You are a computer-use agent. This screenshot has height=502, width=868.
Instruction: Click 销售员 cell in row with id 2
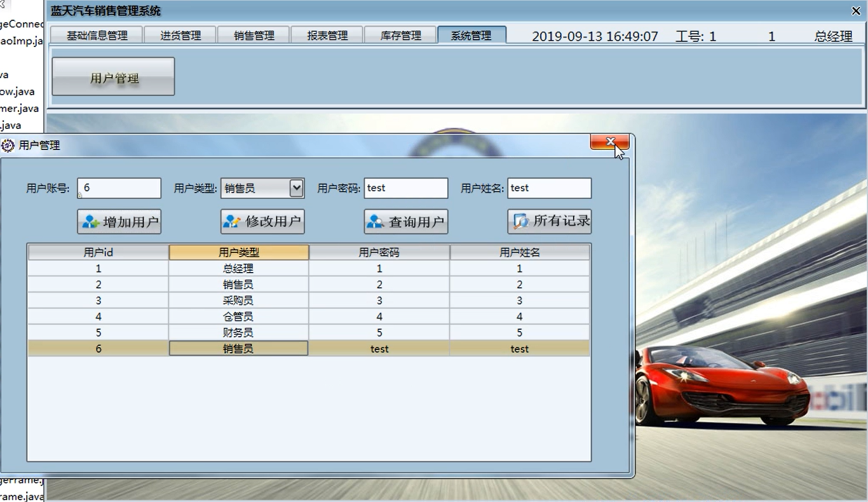click(238, 285)
